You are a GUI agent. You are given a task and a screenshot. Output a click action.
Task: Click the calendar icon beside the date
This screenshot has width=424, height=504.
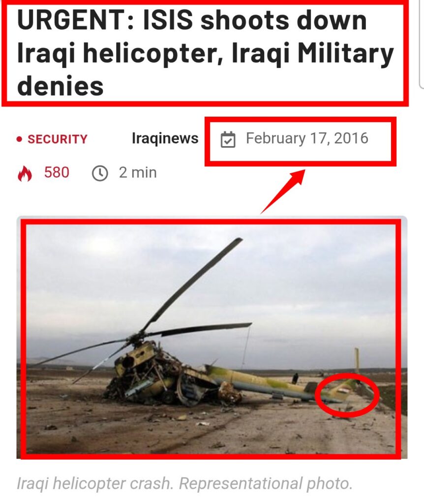click(228, 139)
